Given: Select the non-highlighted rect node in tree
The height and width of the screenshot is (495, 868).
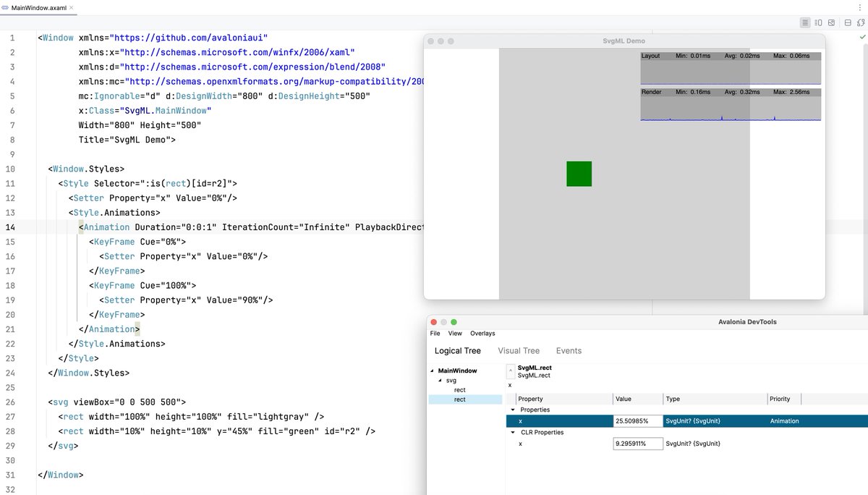Looking at the screenshot, I should click(460, 390).
